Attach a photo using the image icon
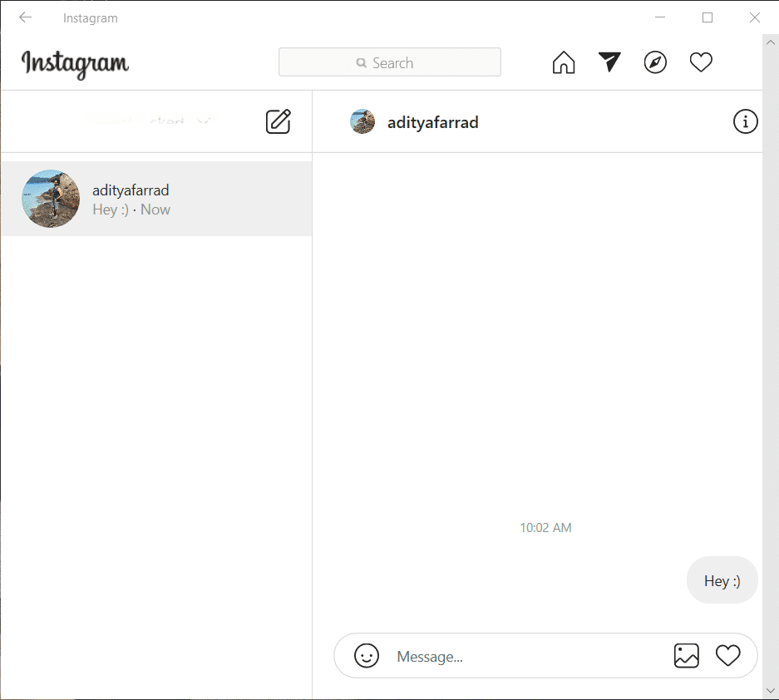 687,656
